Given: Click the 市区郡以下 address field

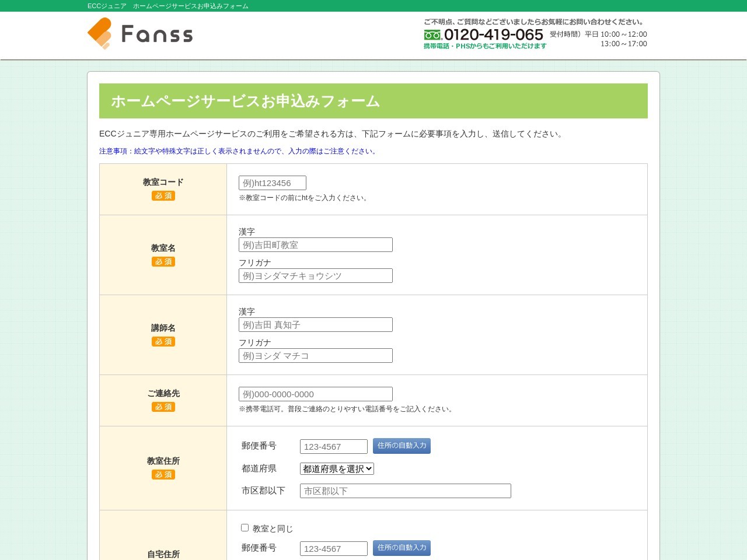Looking at the screenshot, I should pyautogui.click(x=405, y=491).
